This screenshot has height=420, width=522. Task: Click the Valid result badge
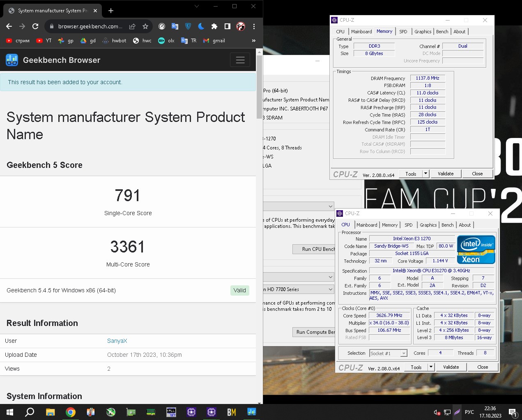239,290
